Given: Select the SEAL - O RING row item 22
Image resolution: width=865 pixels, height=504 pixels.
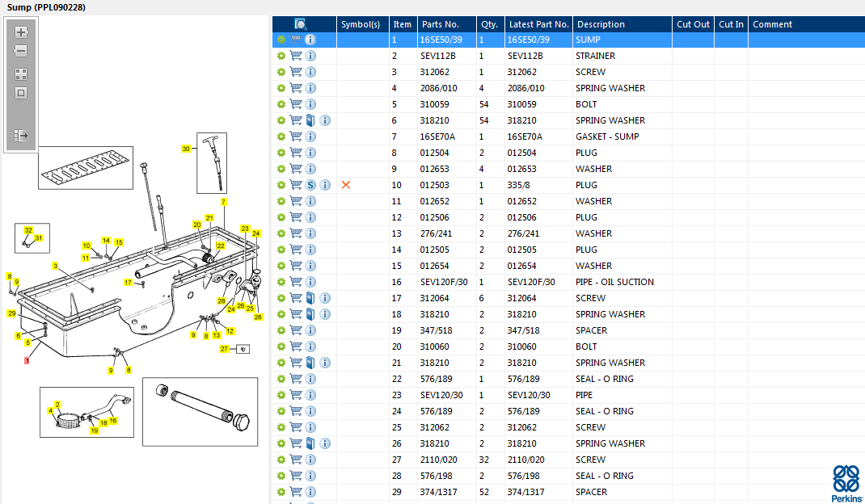Looking at the screenshot, I should pos(604,379).
